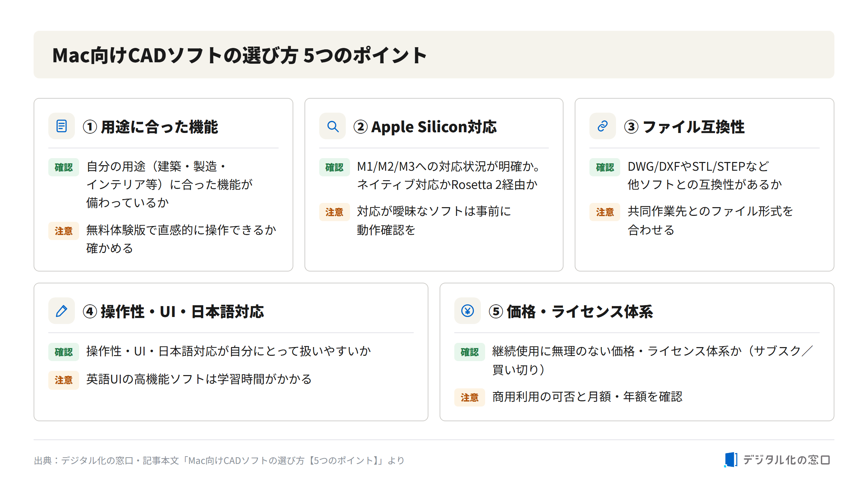
Task: Select the heading ③ ファイル互換性
Action: [x=685, y=127]
